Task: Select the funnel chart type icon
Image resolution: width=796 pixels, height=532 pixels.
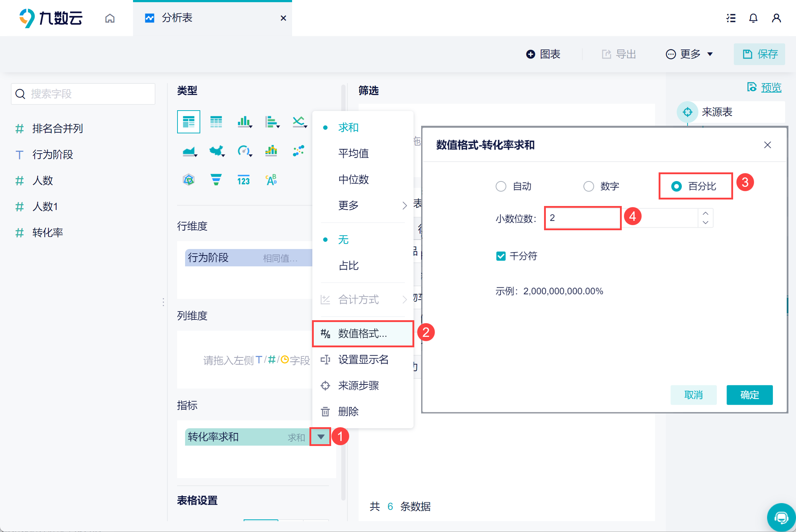Action: coord(216,179)
